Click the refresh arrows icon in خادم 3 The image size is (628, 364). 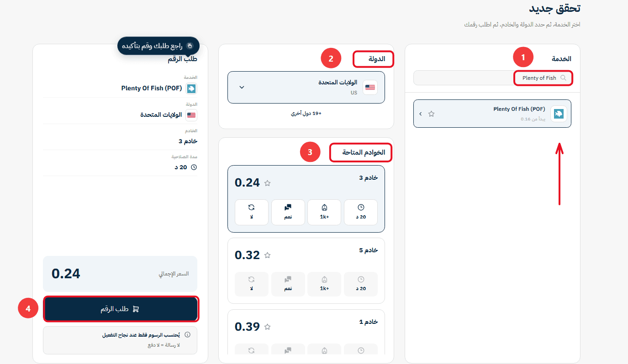(x=251, y=207)
